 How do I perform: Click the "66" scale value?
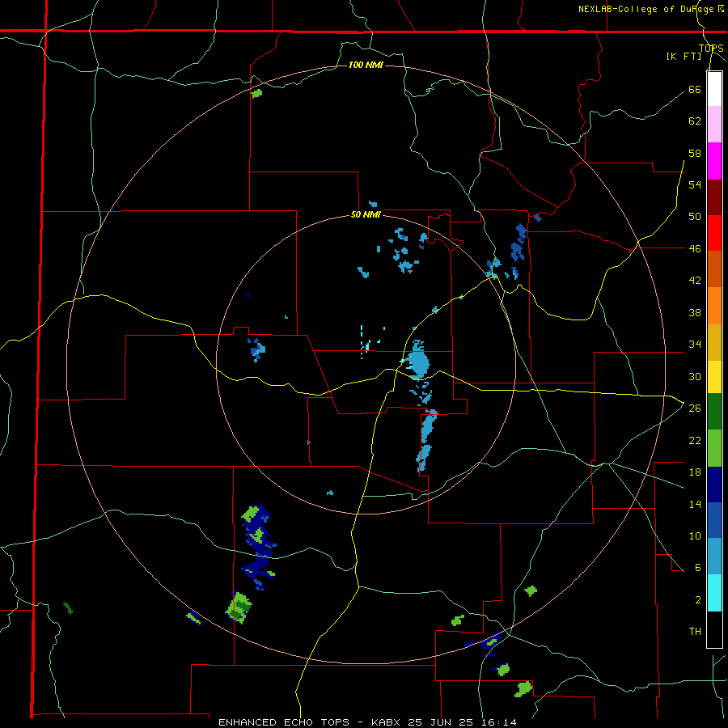695,89
